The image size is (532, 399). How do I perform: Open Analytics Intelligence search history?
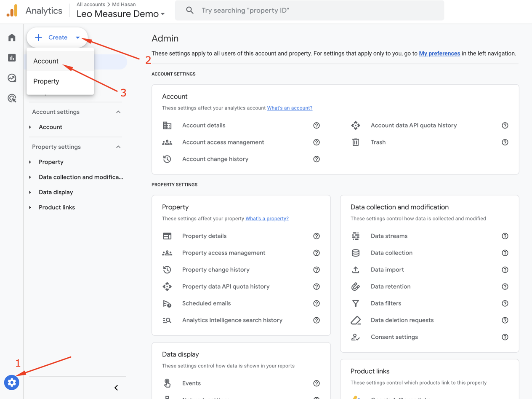(232, 321)
